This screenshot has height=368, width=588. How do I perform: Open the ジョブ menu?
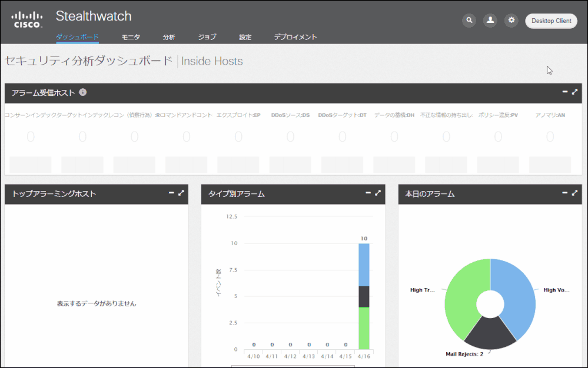tap(207, 37)
